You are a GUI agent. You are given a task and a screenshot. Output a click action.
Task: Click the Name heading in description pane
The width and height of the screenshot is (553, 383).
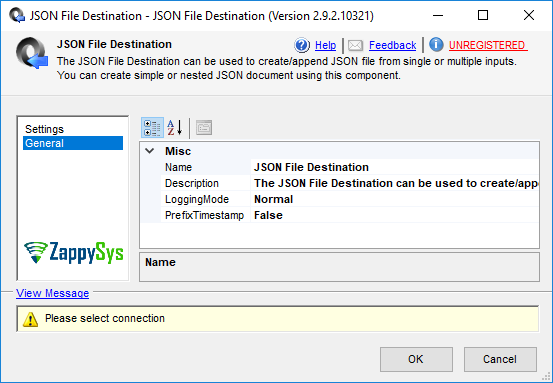point(160,262)
